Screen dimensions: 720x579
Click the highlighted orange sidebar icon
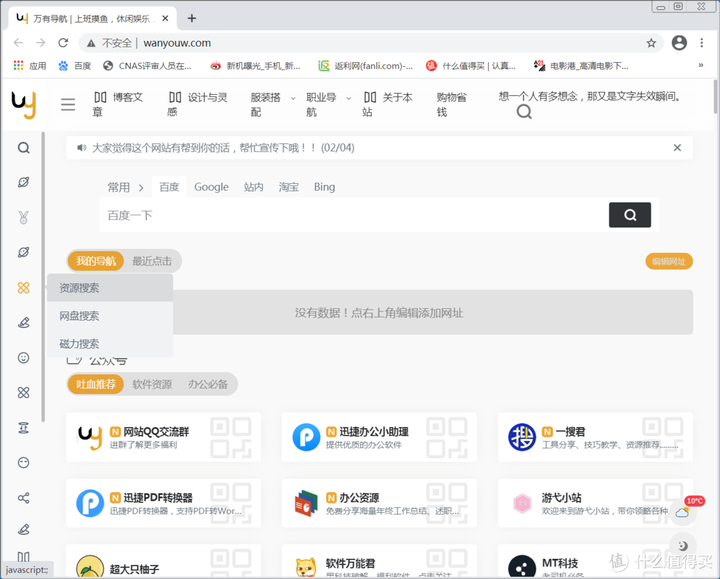(23, 287)
